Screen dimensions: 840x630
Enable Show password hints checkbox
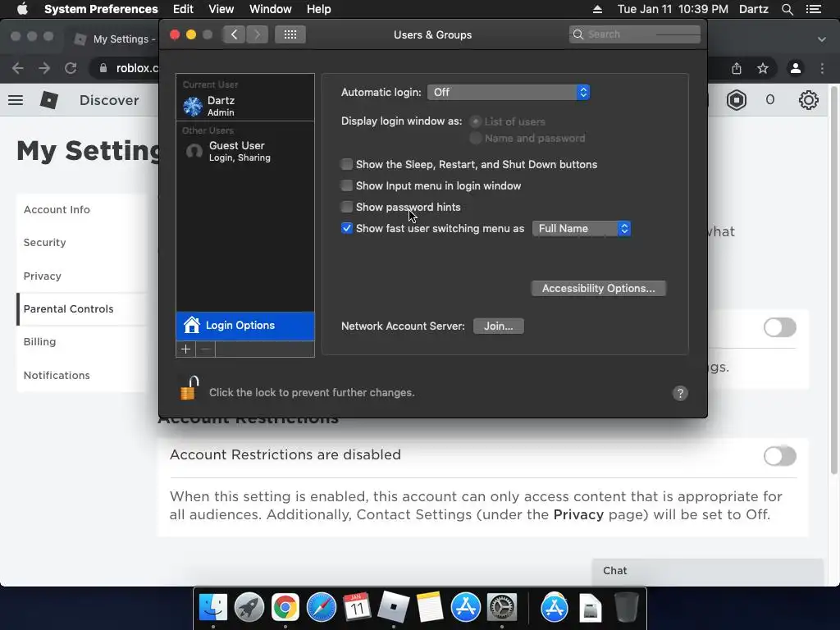[347, 208]
